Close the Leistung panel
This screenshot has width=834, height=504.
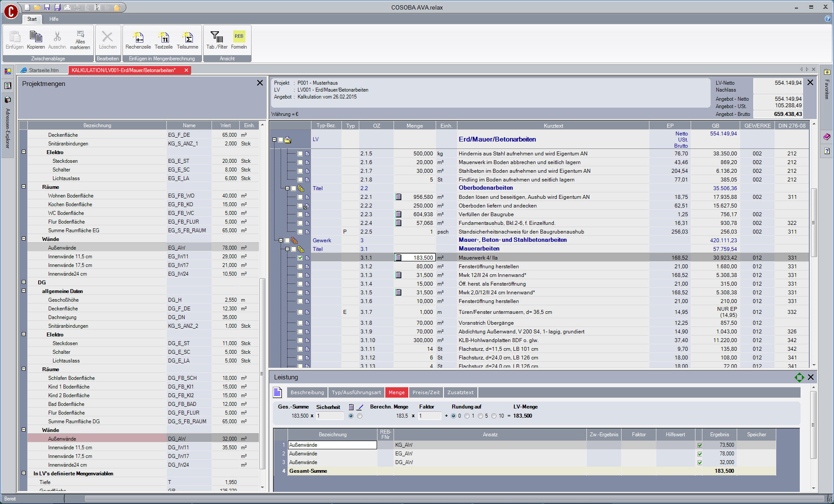click(811, 377)
